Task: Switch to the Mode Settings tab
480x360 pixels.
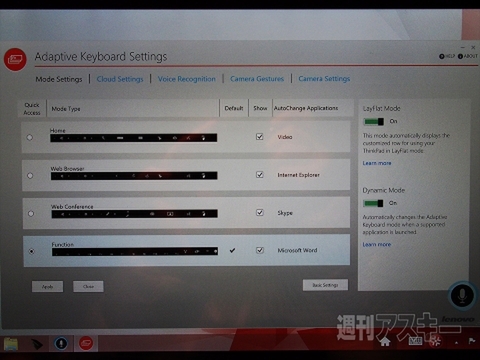Action: (59, 79)
